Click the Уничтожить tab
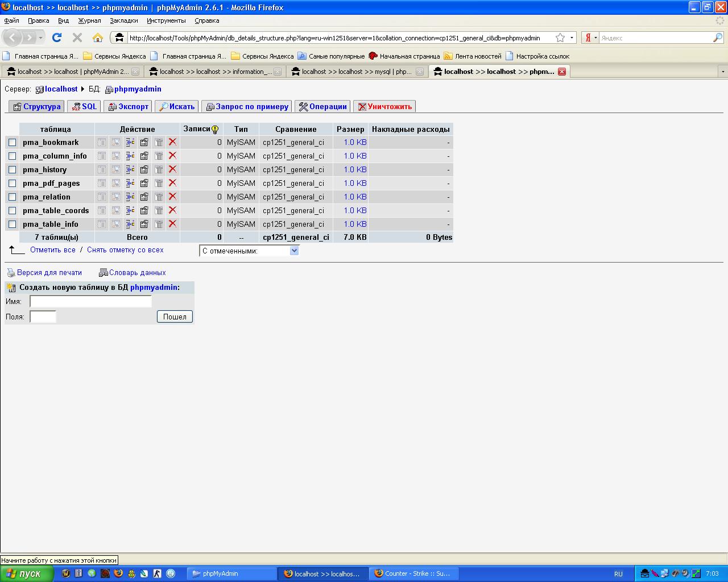Screen dimensions: 728x582 (x=384, y=106)
